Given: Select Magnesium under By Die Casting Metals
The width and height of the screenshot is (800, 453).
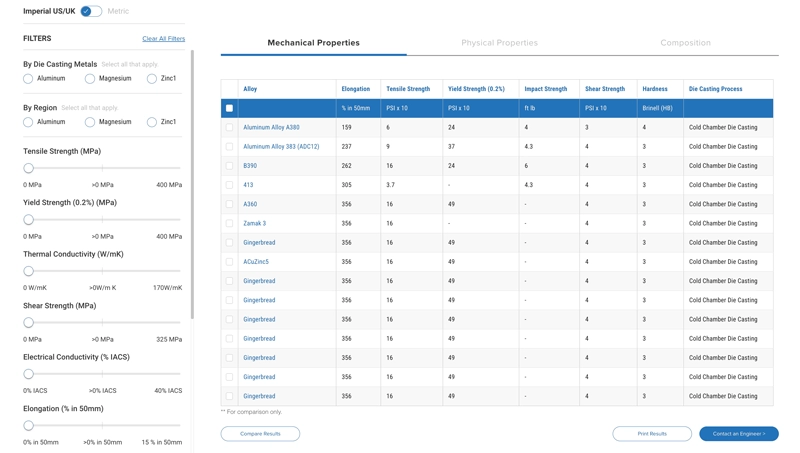Looking at the screenshot, I should (x=90, y=78).
